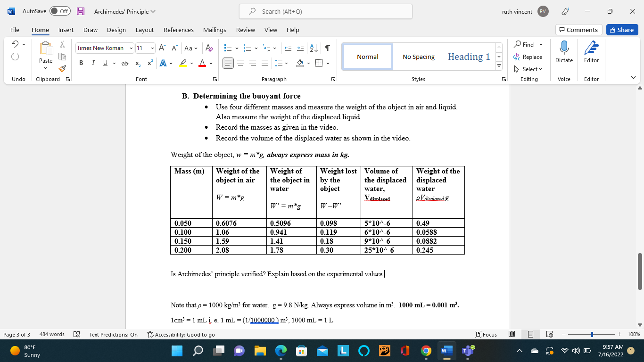This screenshot has height=362, width=644.
Task: Switch to the Mailings tab
Action: tap(215, 30)
